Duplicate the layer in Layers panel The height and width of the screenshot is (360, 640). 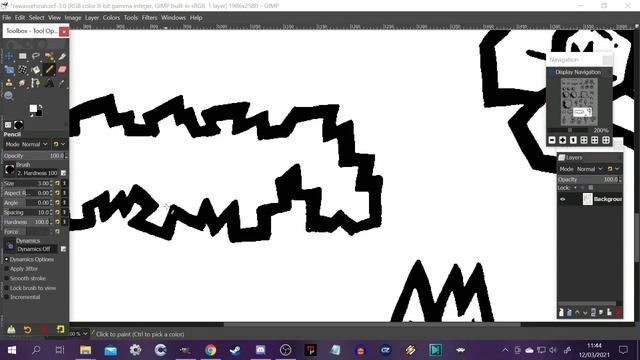(x=593, y=312)
